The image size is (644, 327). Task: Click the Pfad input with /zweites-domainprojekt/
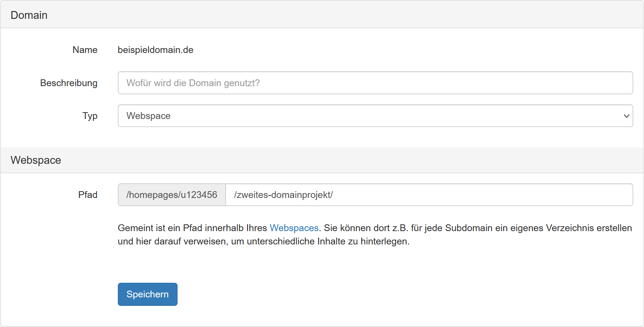pyautogui.click(x=429, y=195)
